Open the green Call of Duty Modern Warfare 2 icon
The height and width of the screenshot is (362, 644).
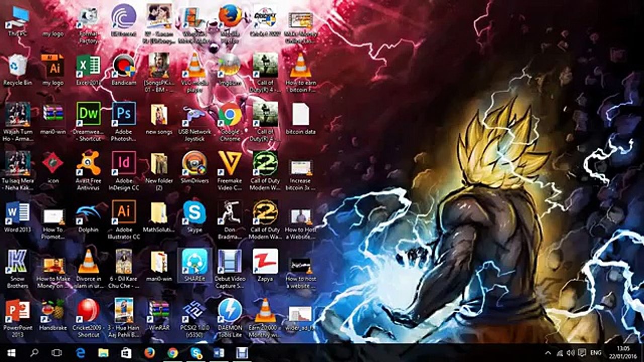[265, 171]
